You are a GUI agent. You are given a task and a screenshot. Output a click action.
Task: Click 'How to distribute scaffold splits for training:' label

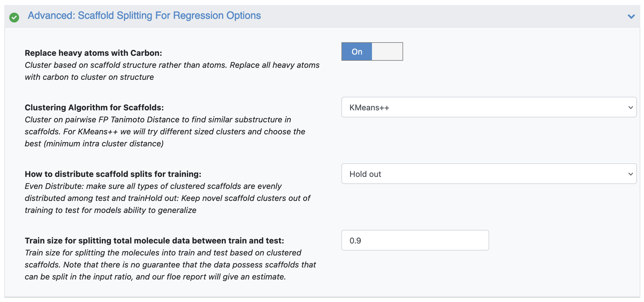tap(113, 174)
